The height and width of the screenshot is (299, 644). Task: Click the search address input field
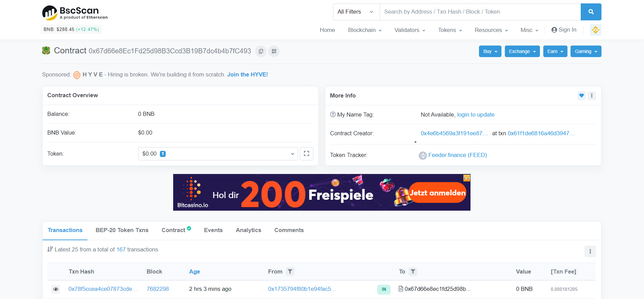[480, 12]
